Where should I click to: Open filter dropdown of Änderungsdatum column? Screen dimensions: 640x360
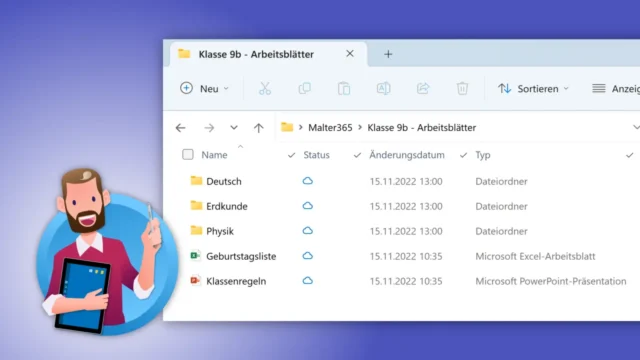pos(463,155)
